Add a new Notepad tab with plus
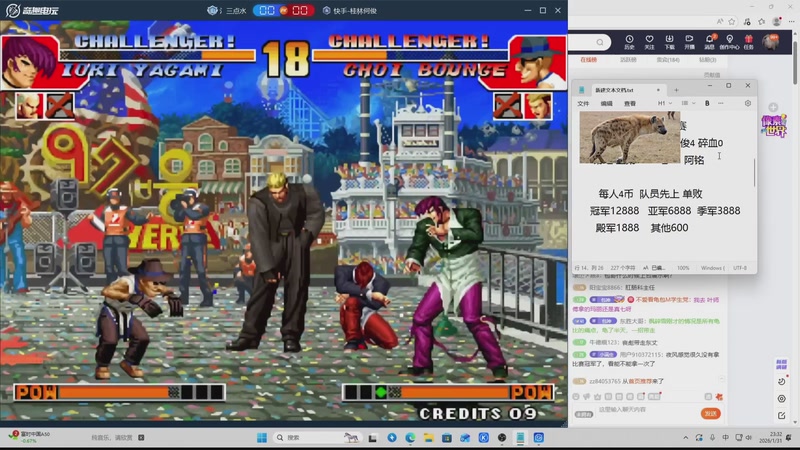This screenshot has height=450, width=800. [676, 90]
